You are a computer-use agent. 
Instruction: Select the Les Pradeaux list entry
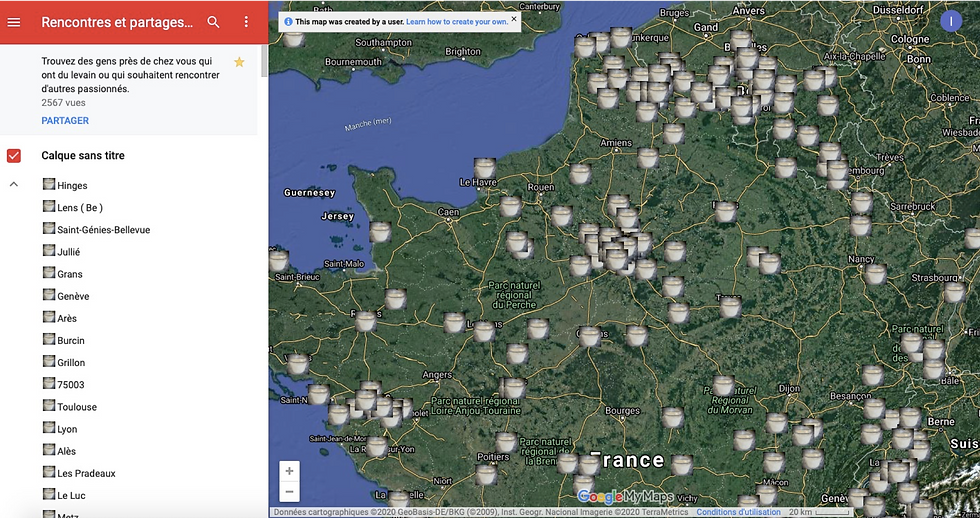(86, 474)
